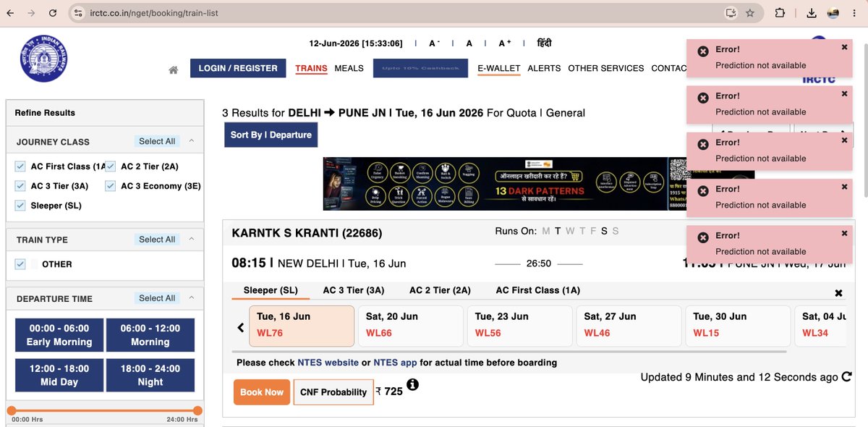The width and height of the screenshot is (868, 427).
Task: Click the browser forward arrow
Action: (31, 13)
